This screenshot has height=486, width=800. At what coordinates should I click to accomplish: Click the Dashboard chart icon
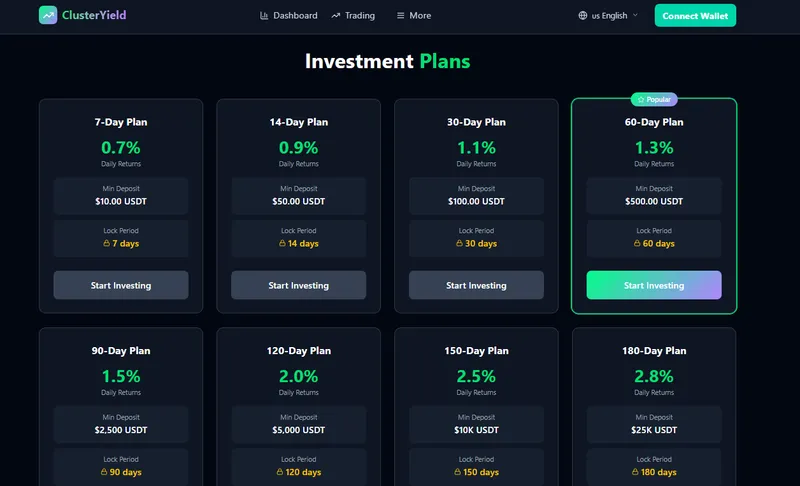click(x=264, y=16)
